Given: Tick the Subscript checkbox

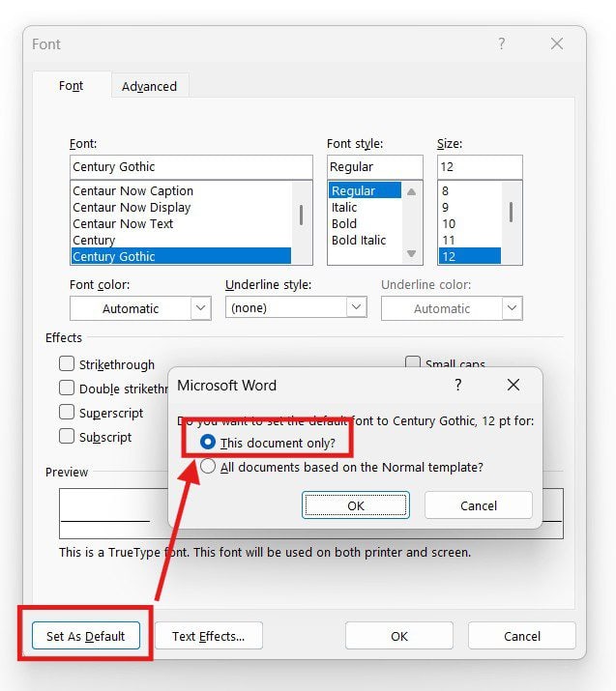Looking at the screenshot, I should pyautogui.click(x=67, y=436).
